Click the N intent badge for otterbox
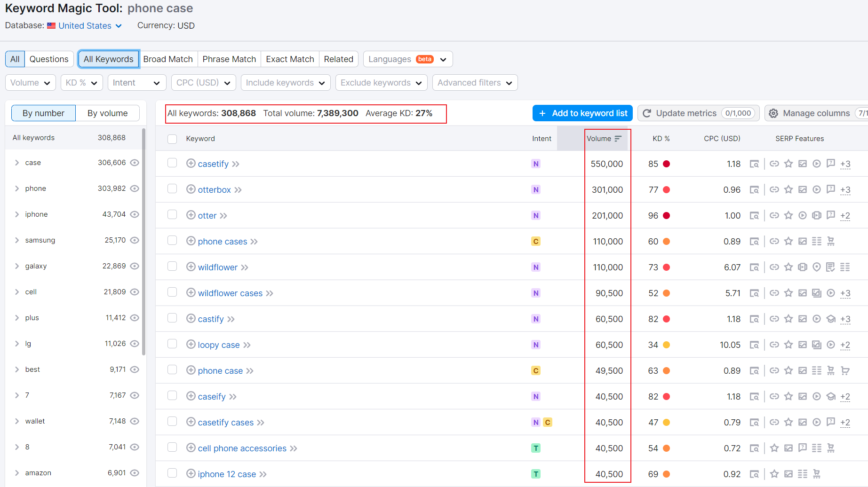 click(536, 189)
